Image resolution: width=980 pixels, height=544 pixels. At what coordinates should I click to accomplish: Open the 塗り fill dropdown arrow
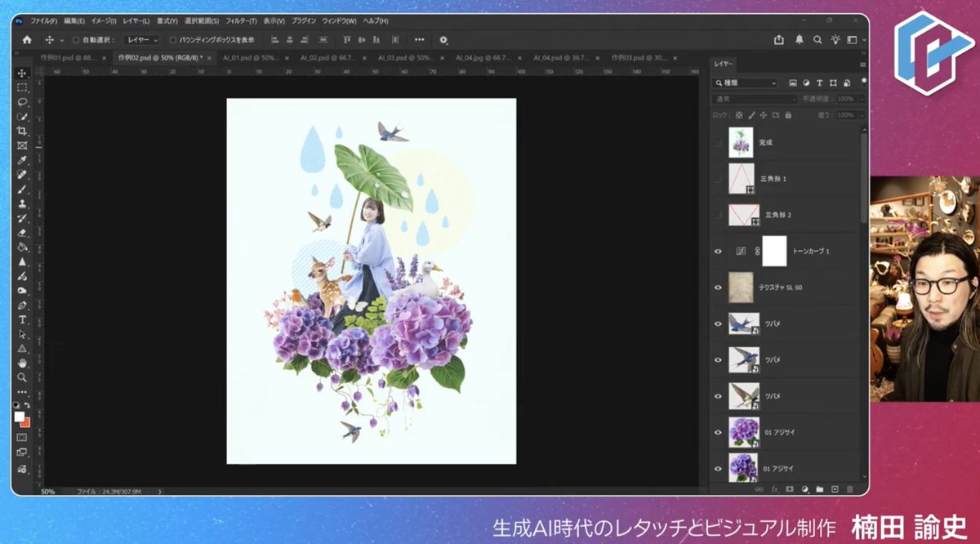click(x=860, y=115)
